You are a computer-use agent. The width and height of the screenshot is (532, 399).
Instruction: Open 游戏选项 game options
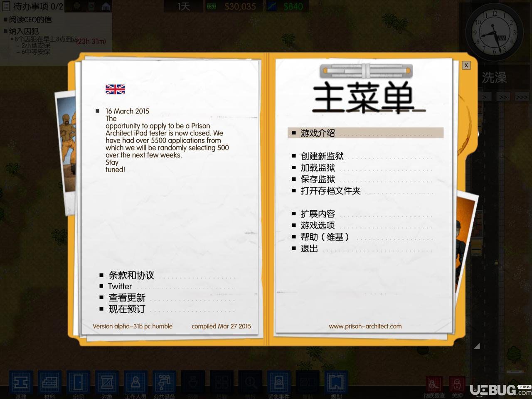click(x=318, y=225)
